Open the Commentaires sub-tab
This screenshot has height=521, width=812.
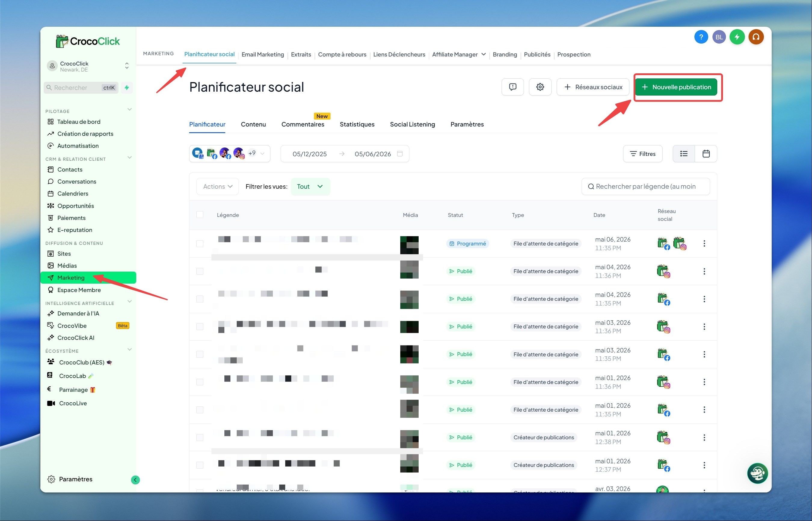(x=303, y=124)
